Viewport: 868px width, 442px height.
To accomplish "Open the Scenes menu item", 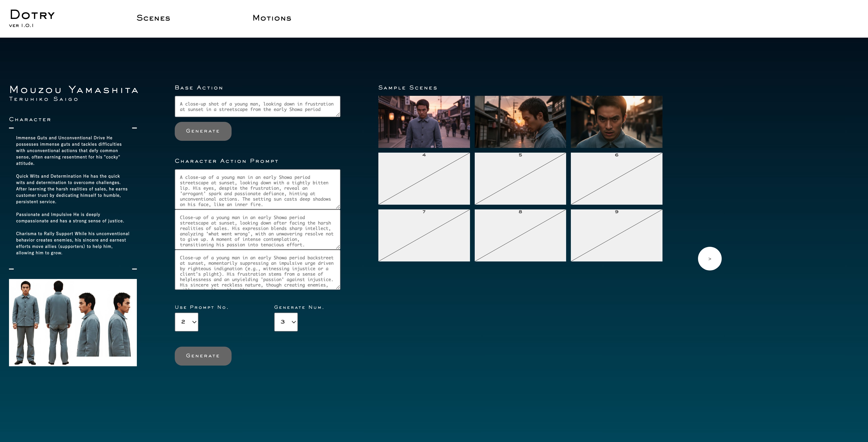I will 153,18.
